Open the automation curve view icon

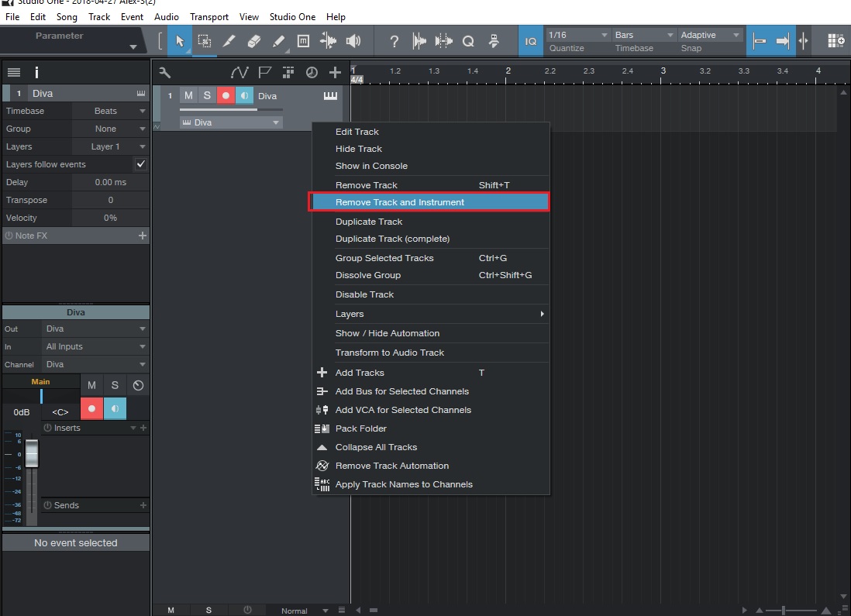tap(239, 72)
